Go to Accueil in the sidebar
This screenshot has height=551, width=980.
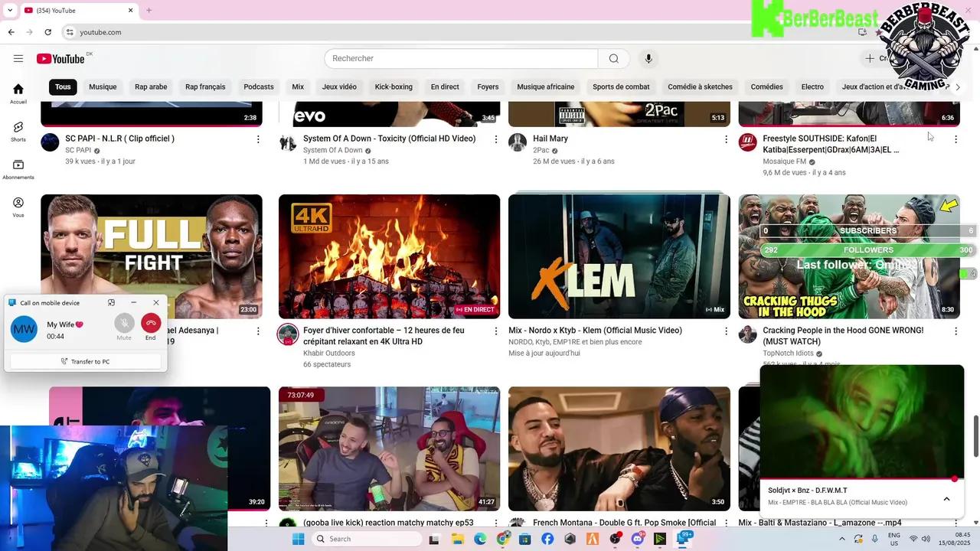tap(18, 93)
